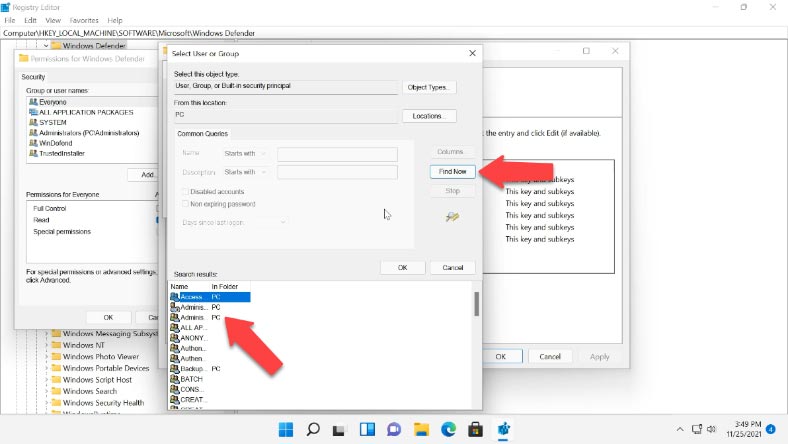Click the Name query text field
The height and width of the screenshot is (444, 788).
point(337,154)
